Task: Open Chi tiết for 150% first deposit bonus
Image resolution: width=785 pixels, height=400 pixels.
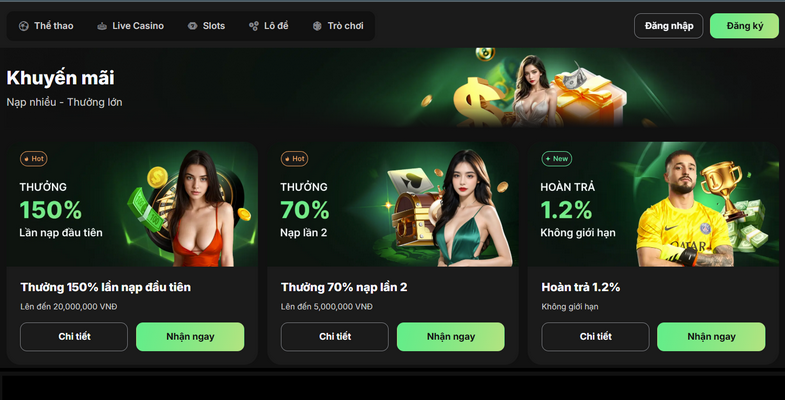Action: pyautogui.click(x=74, y=336)
